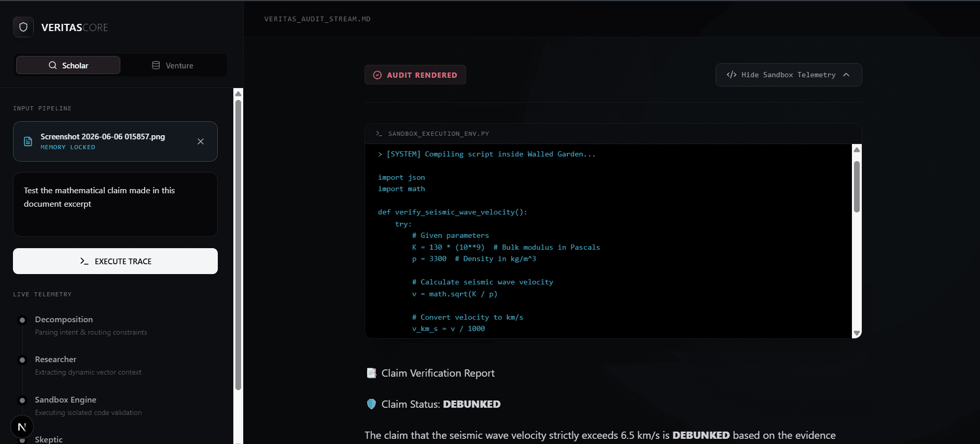980x444 pixels.
Task: Click the code panel scrollbar up arrow
Action: point(857,150)
